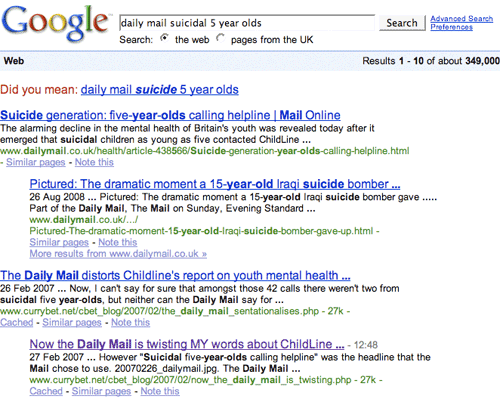Open Cached link for Childline's report result
The width and height of the screenshot is (500, 399).
point(17,323)
